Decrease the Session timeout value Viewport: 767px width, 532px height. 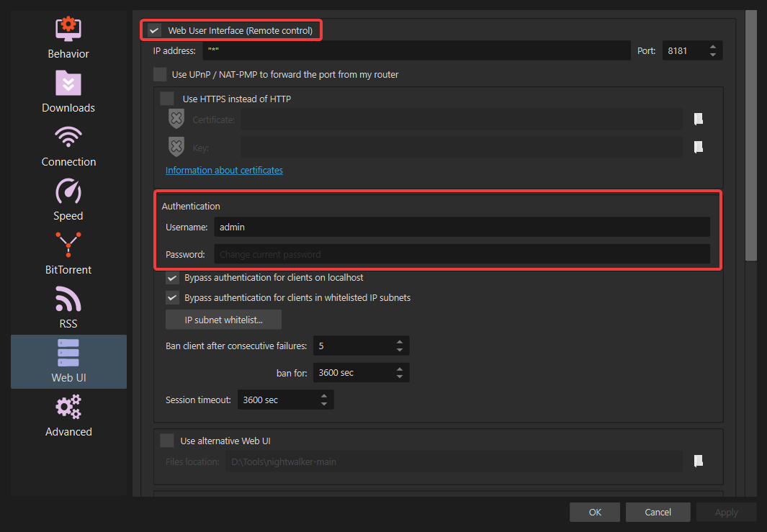tap(324, 404)
